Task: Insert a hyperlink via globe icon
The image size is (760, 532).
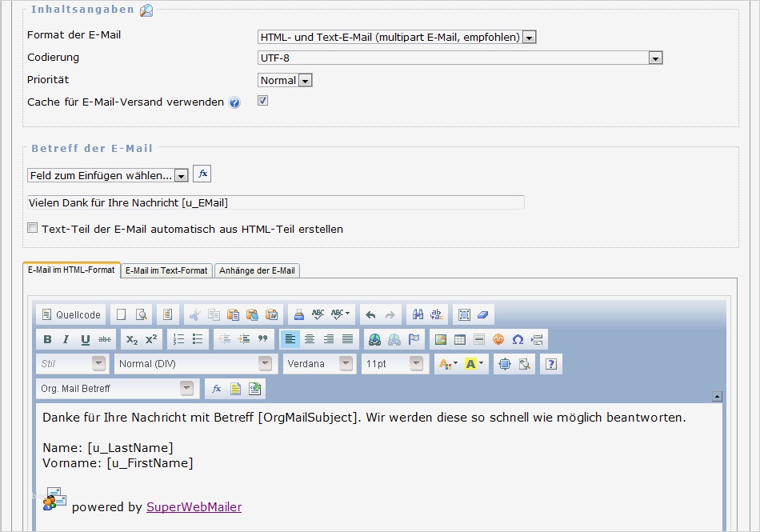Action: pos(374,339)
